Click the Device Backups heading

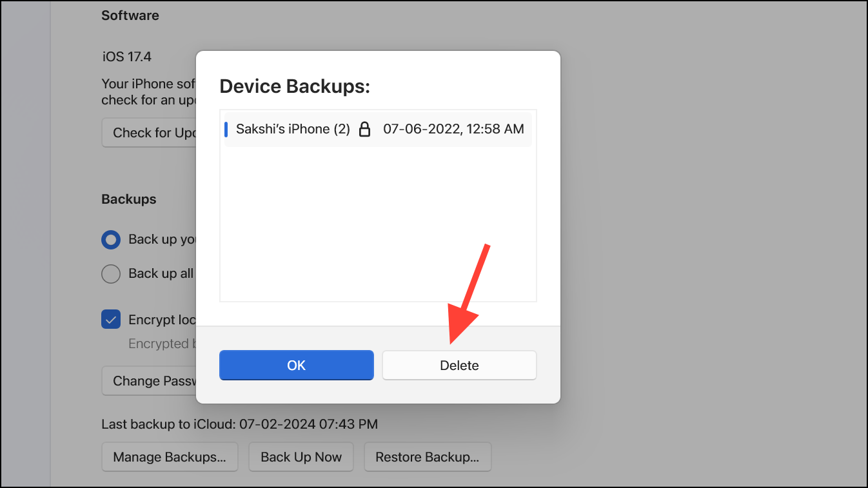point(295,86)
